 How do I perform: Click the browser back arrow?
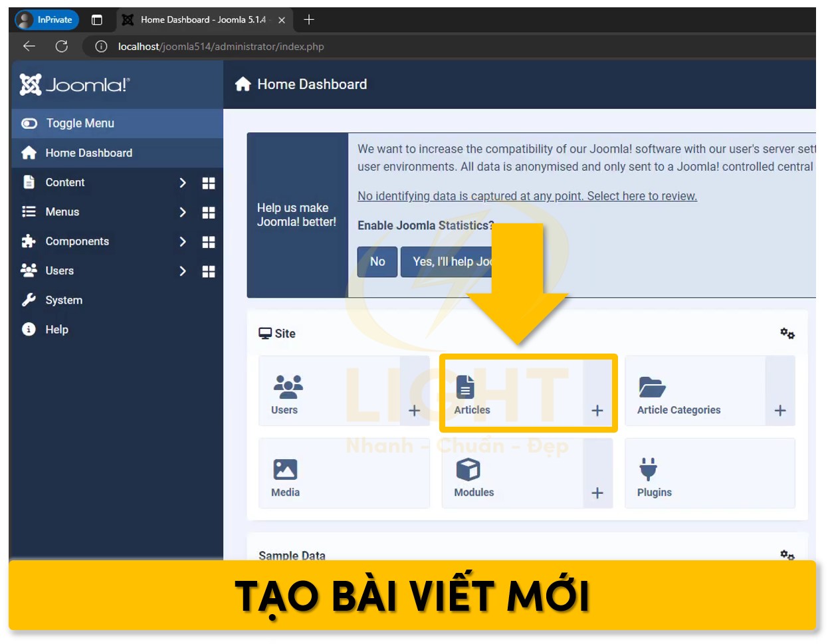coord(29,46)
